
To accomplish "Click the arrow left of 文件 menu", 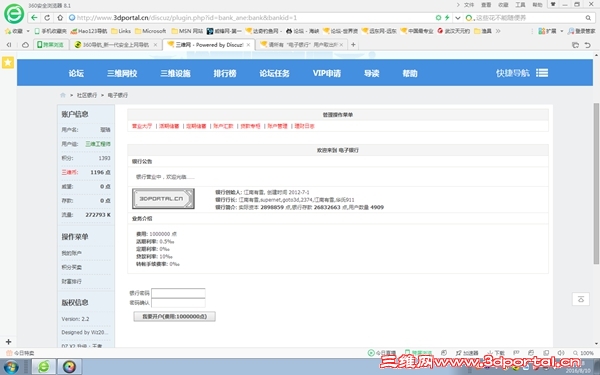I will 458,5.
